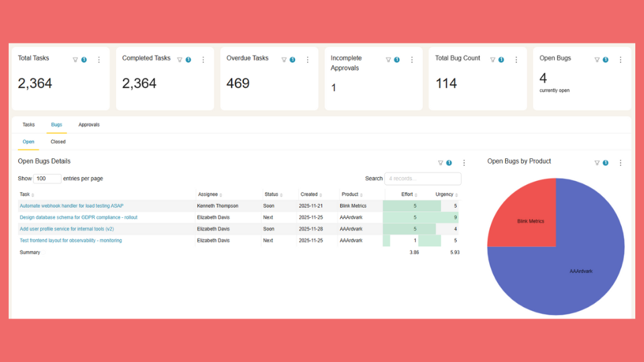This screenshot has width=644, height=362.
Task: Click the filter icon on Overdue Tasks card
Action: [x=284, y=60]
